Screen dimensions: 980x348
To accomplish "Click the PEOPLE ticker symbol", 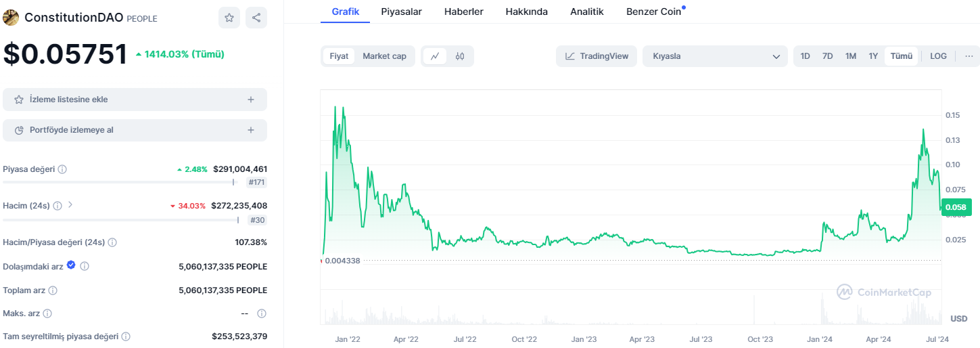I will 142,19.
